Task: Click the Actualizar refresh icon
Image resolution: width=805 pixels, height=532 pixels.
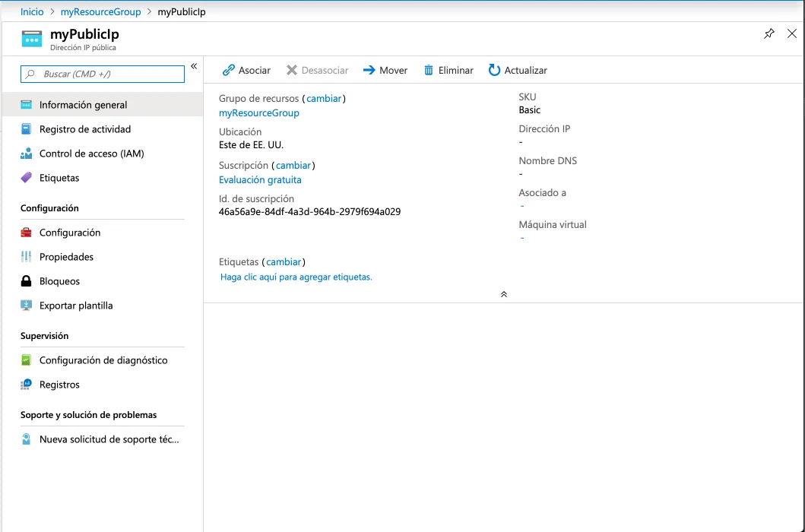Action: (x=494, y=70)
